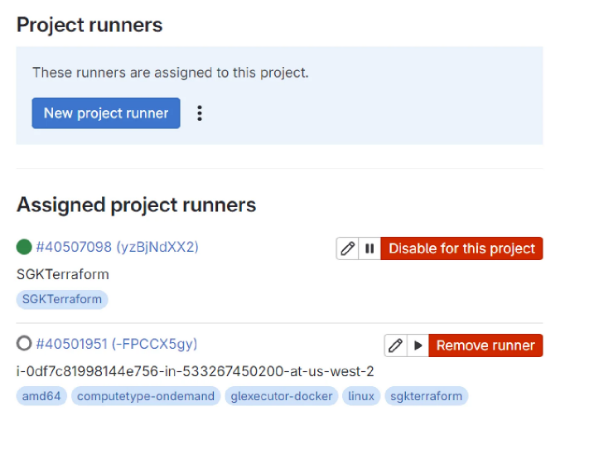This screenshot has height=462, width=590.
Task: Edit runner #40507098 with the pencil icon
Action: 347,248
